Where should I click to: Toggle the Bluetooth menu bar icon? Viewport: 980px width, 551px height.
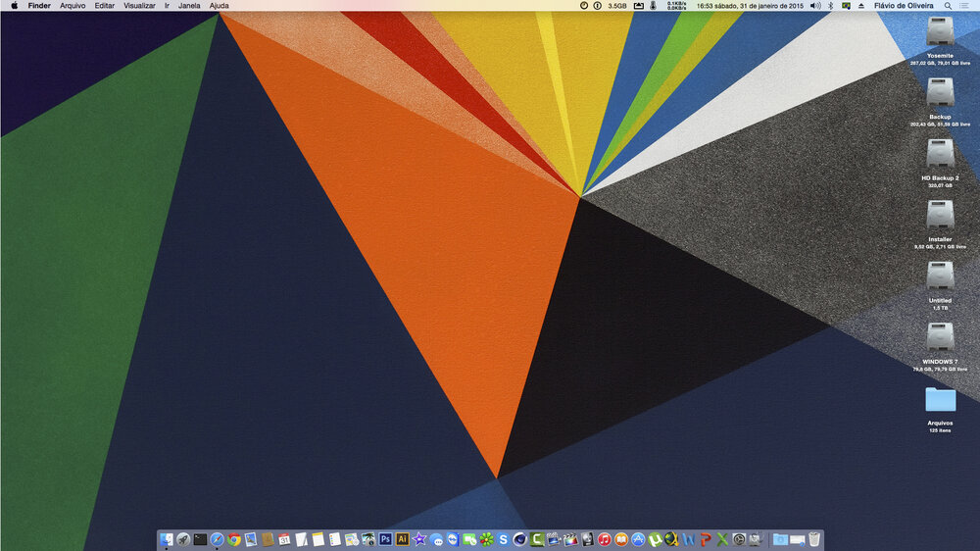(x=830, y=6)
